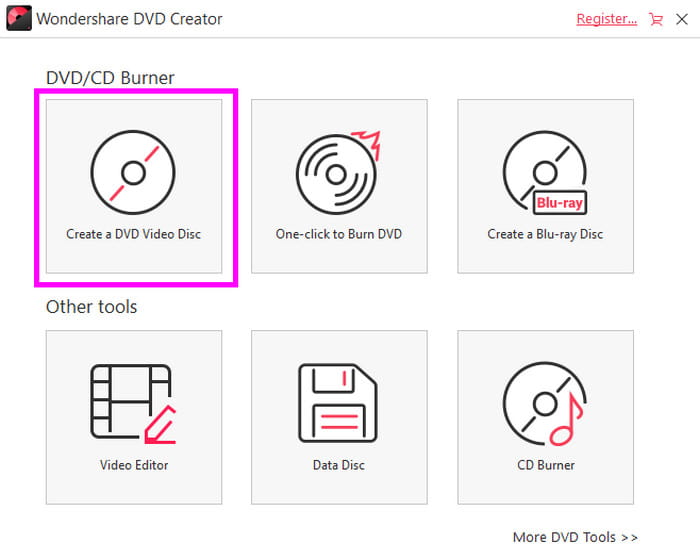Image resolution: width=700 pixels, height=560 pixels.
Task: Launch One-click to Burn DVD
Action: [x=339, y=186]
